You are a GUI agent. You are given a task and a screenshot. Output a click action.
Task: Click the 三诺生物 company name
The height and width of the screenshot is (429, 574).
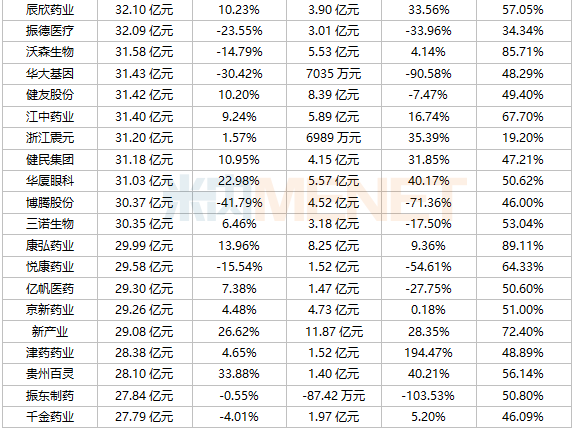(50, 224)
